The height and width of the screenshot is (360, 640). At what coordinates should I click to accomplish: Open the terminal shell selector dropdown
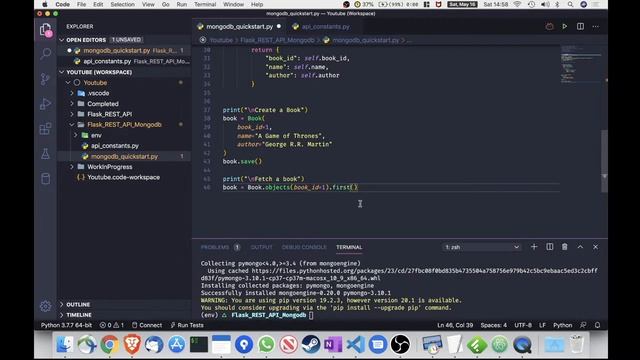pyautogui.click(x=482, y=247)
